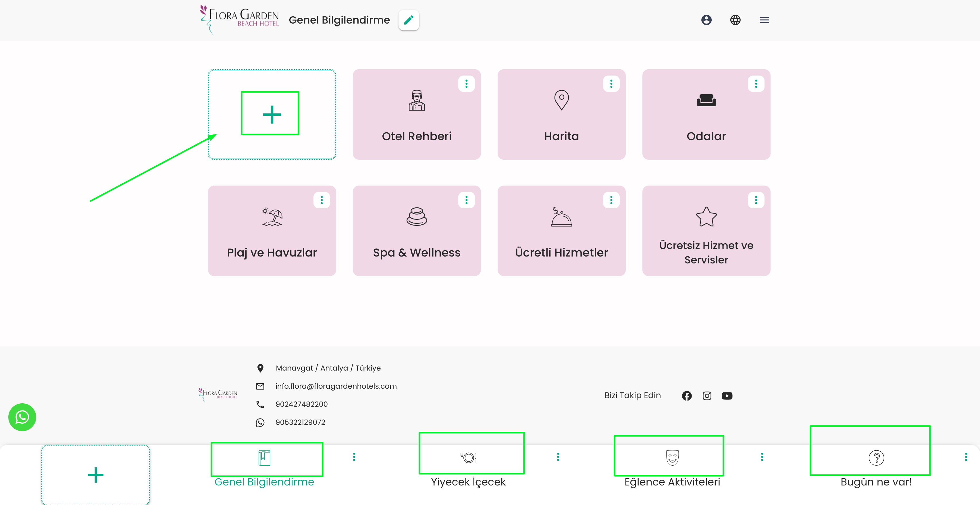Add a new bottom tab with the plus button
This screenshot has width=980, height=505.
pyautogui.click(x=95, y=475)
